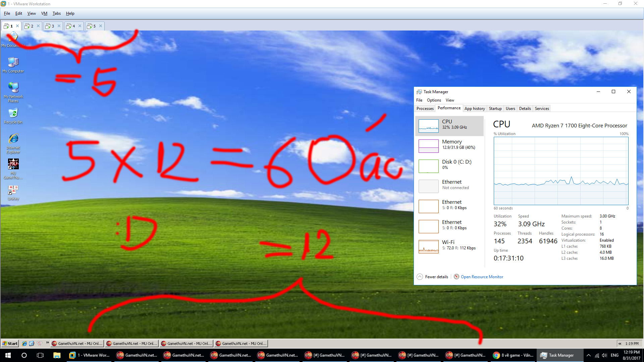Select Wi-Fi performance entry
Image resolution: width=644 pixels, height=362 pixels.
[x=449, y=245]
